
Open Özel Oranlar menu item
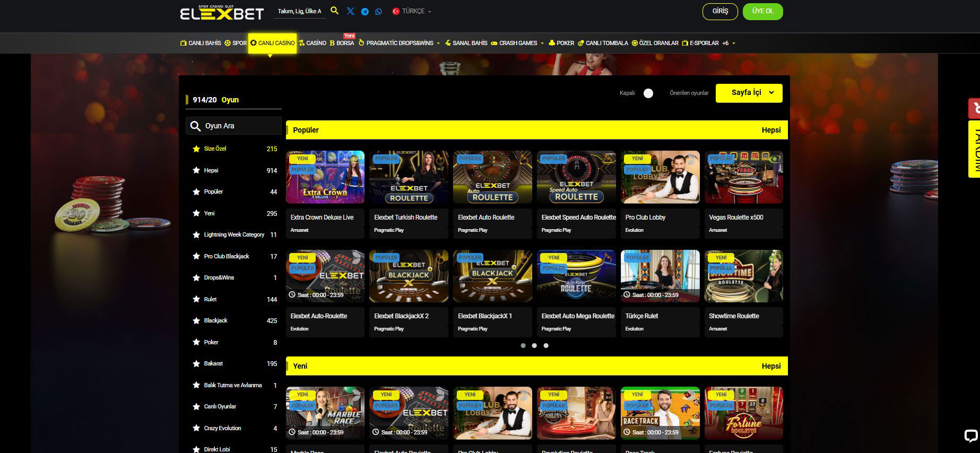pyautogui.click(x=655, y=43)
